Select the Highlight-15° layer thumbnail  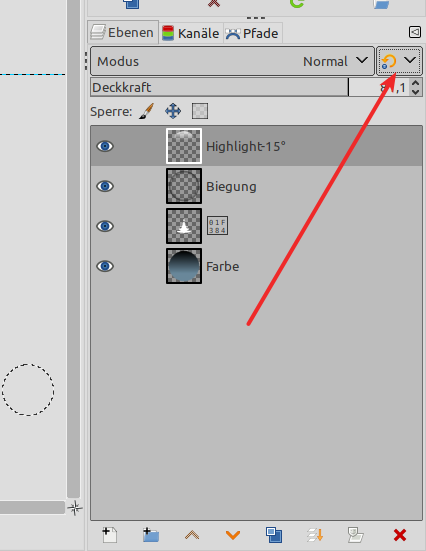point(184,146)
